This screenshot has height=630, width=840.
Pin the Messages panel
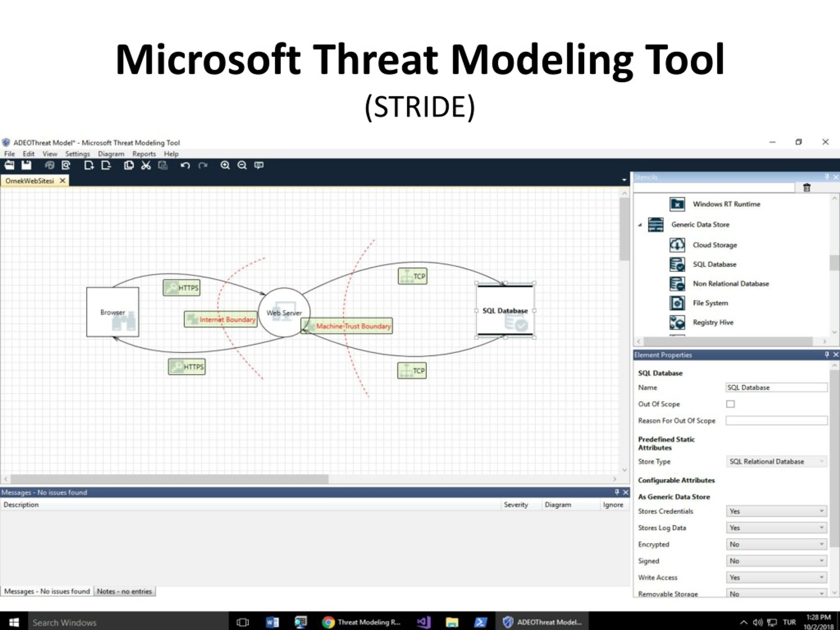pos(617,492)
